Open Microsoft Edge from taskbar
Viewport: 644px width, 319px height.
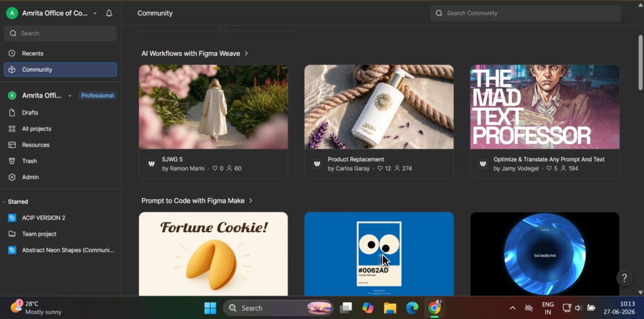pyautogui.click(x=412, y=308)
